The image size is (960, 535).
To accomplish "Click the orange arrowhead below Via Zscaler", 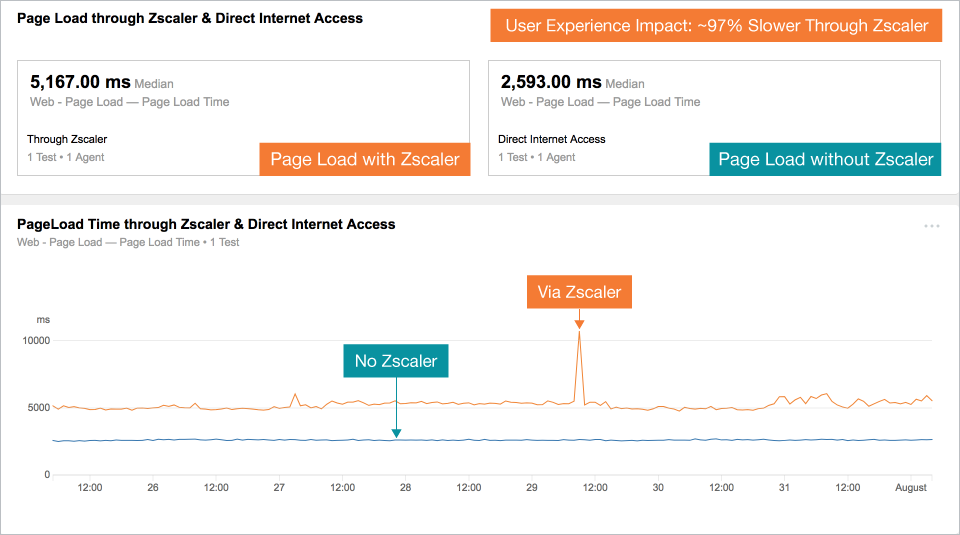I will tap(579, 322).
